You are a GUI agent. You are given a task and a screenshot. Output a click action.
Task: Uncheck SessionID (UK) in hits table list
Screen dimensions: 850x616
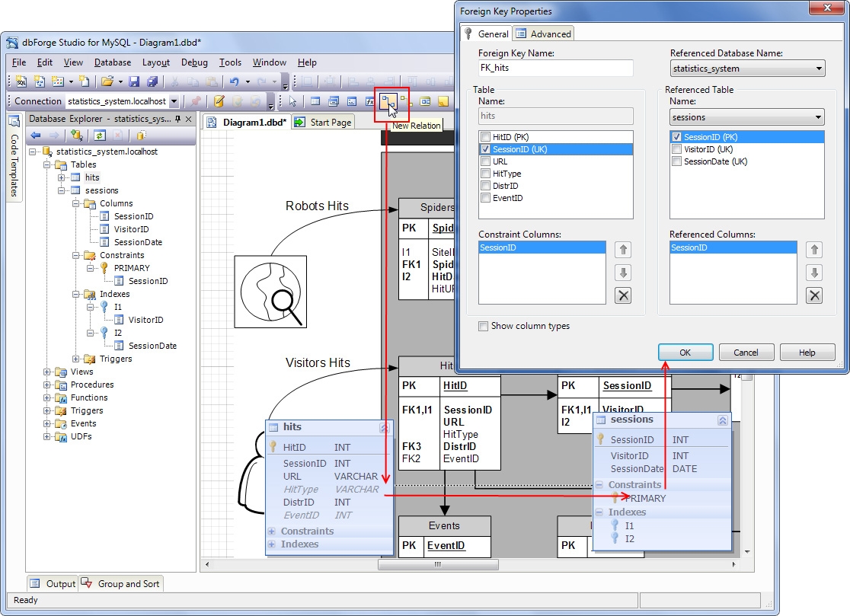pos(486,149)
